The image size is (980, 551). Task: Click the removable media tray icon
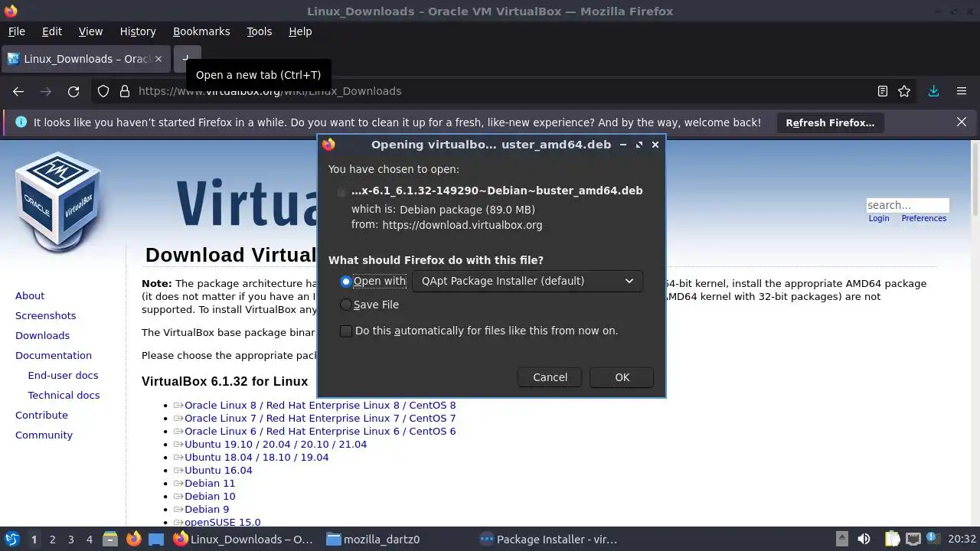(841, 539)
